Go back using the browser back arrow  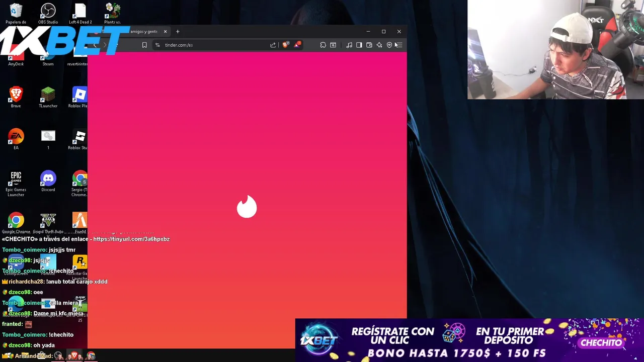pos(95,45)
